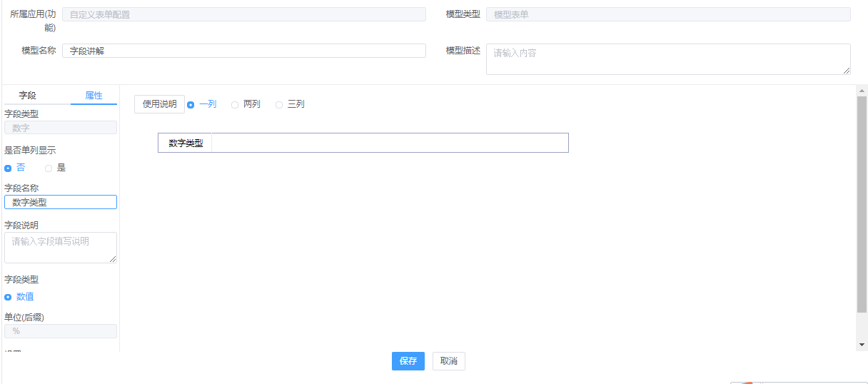The image size is (868, 384).
Task: Focus the 字段名称 input box
Action: [x=61, y=203]
